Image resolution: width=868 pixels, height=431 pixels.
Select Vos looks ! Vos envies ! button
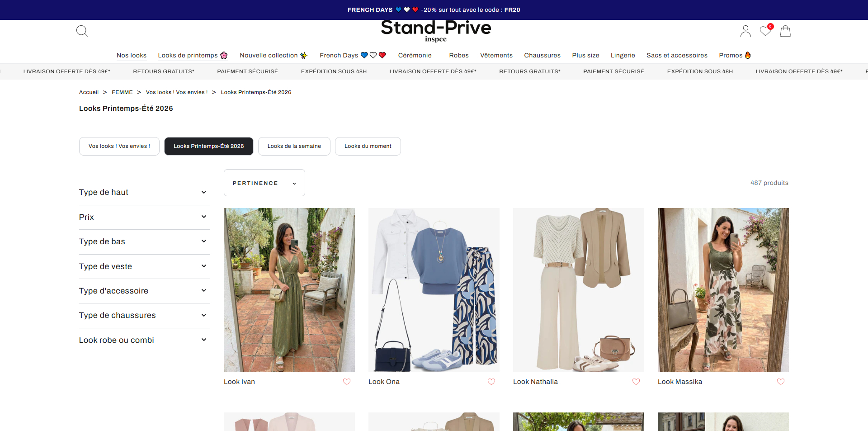(119, 146)
